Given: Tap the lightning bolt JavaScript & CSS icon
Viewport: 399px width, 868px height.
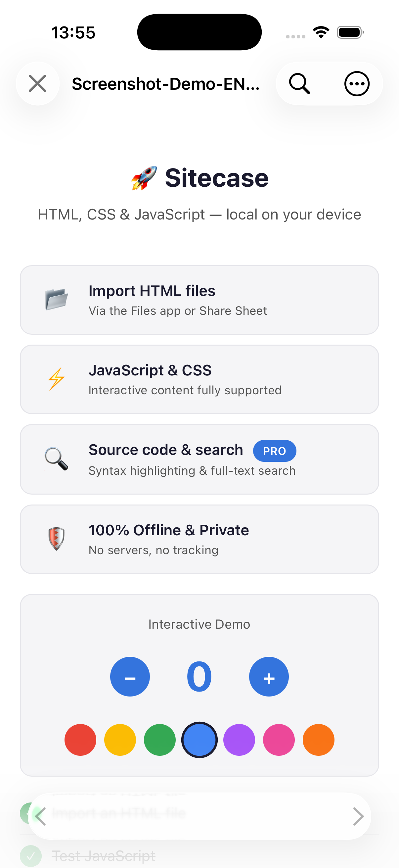Looking at the screenshot, I should [57, 379].
